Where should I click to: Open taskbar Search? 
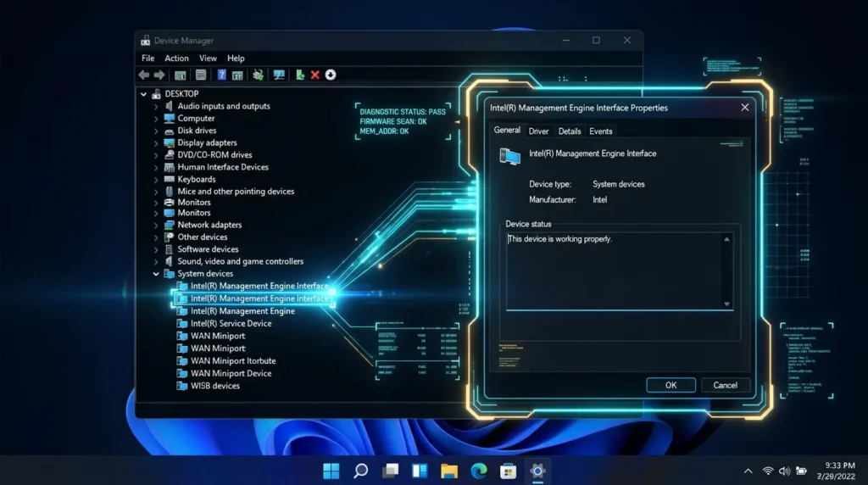point(361,471)
